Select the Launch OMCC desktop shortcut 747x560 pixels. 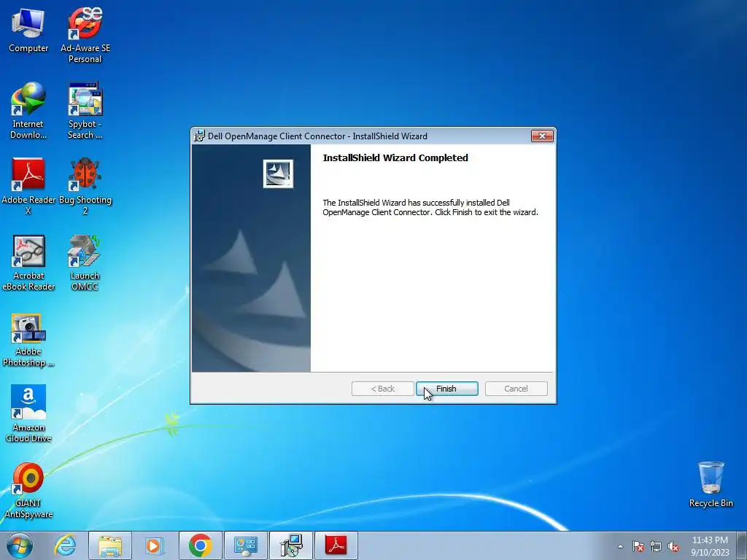85,262
